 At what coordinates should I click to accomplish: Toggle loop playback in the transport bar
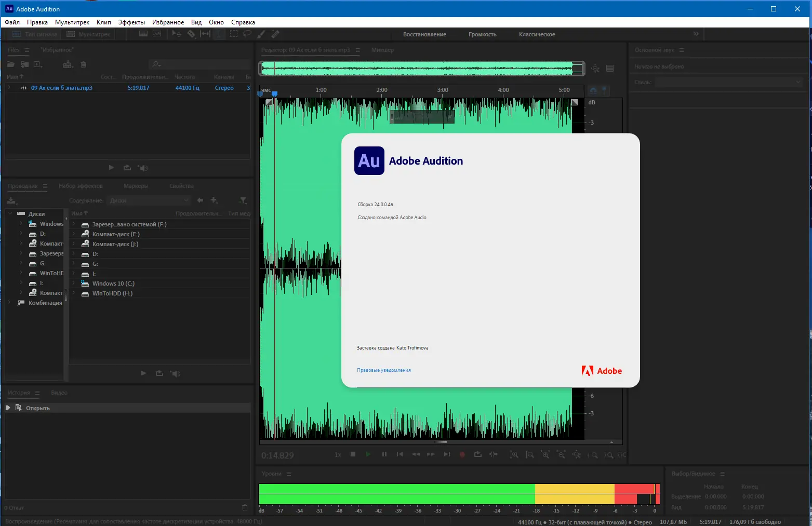[477, 454]
